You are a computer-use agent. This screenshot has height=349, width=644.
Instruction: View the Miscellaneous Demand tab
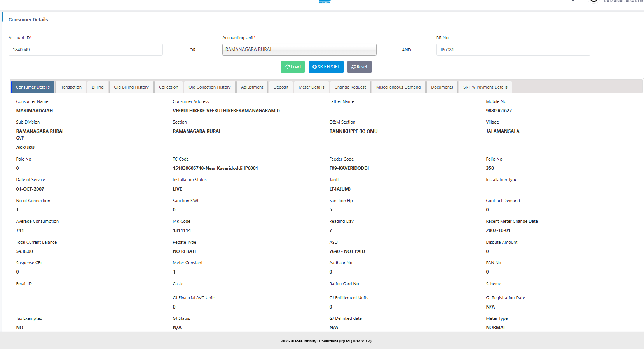click(x=398, y=87)
